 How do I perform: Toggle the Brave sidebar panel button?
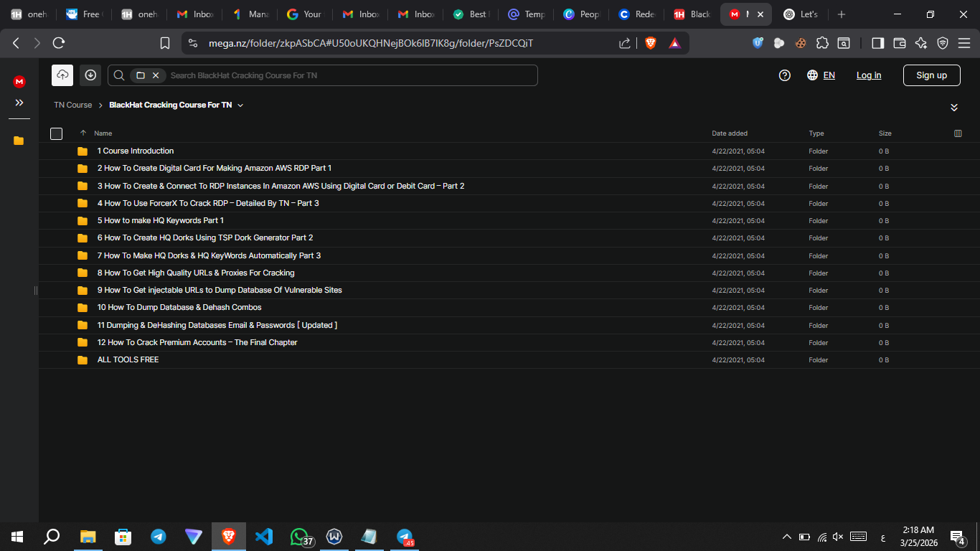(877, 43)
